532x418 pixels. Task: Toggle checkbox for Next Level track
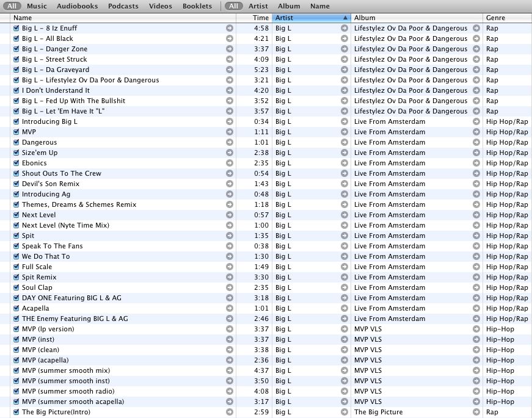coord(16,215)
